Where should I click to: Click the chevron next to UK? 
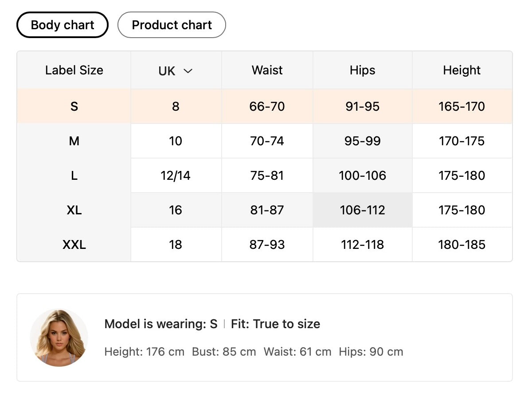[x=188, y=71]
